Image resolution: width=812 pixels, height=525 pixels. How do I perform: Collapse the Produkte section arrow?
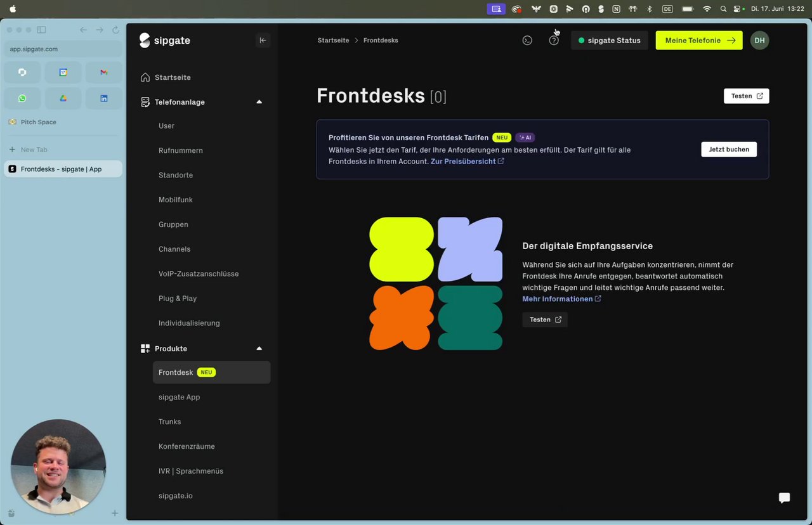click(x=259, y=349)
